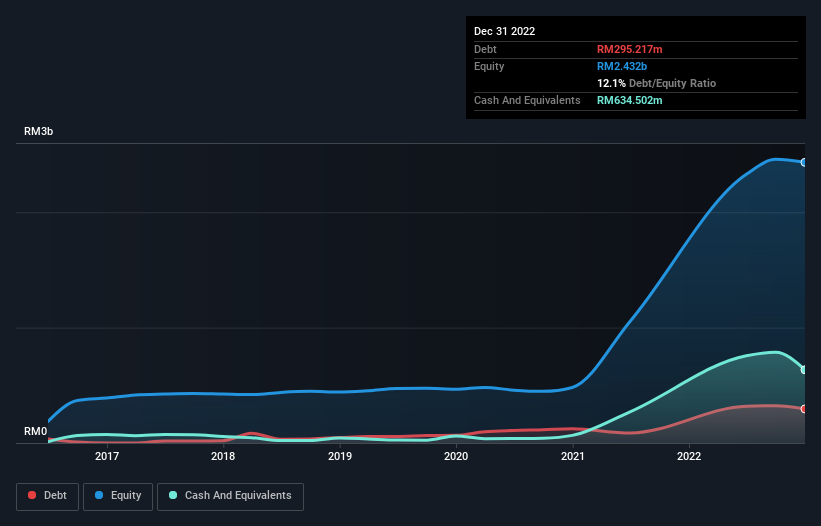Click the 2018 x-axis label
This screenshot has width=821, height=526.
pos(223,456)
